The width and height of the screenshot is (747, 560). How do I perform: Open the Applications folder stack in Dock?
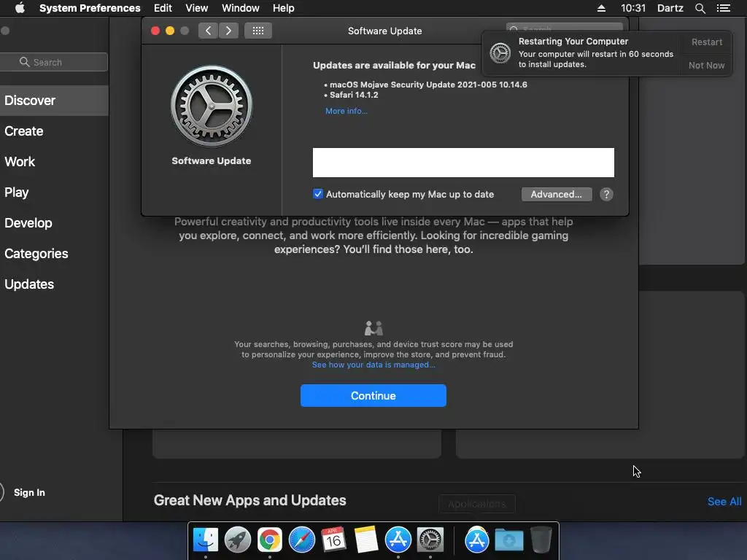click(x=477, y=540)
